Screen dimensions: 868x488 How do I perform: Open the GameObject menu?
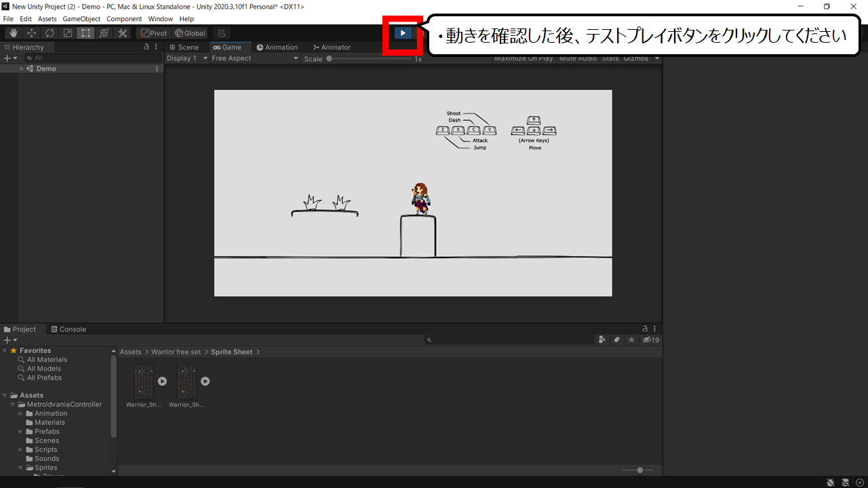coord(82,19)
